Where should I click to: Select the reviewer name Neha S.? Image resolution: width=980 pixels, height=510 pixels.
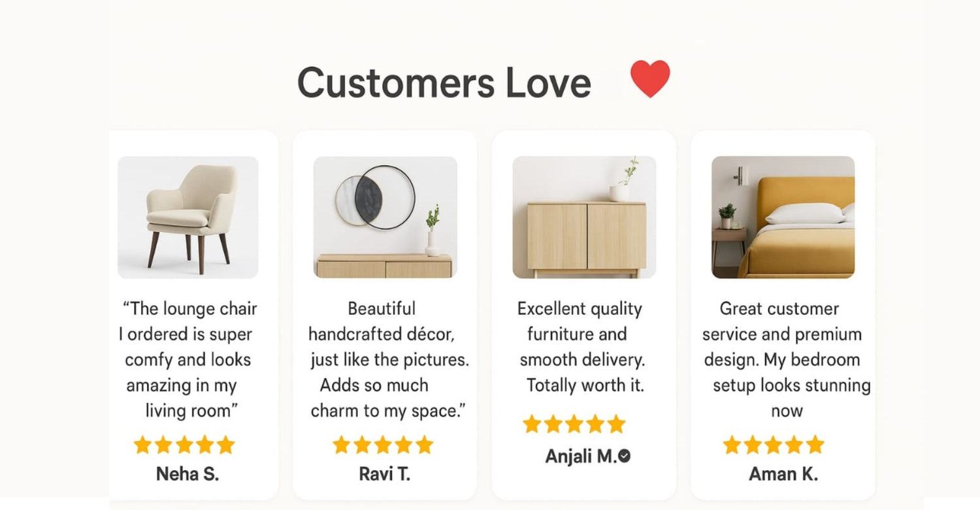(x=188, y=474)
